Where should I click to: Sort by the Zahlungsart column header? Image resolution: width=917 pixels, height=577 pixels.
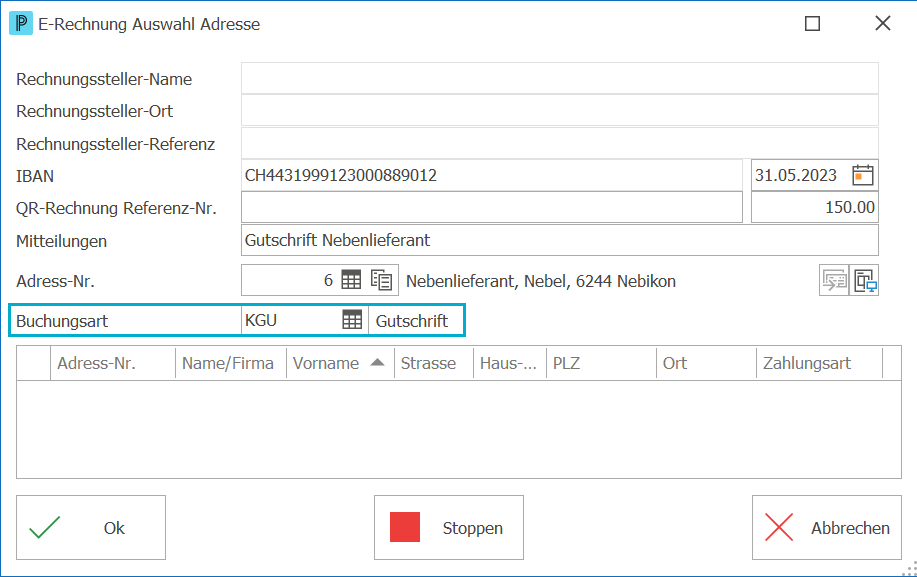[819, 363]
